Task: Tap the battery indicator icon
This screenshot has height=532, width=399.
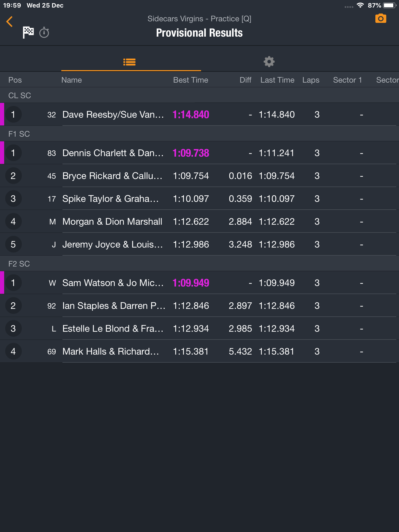Action: (389, 5)
